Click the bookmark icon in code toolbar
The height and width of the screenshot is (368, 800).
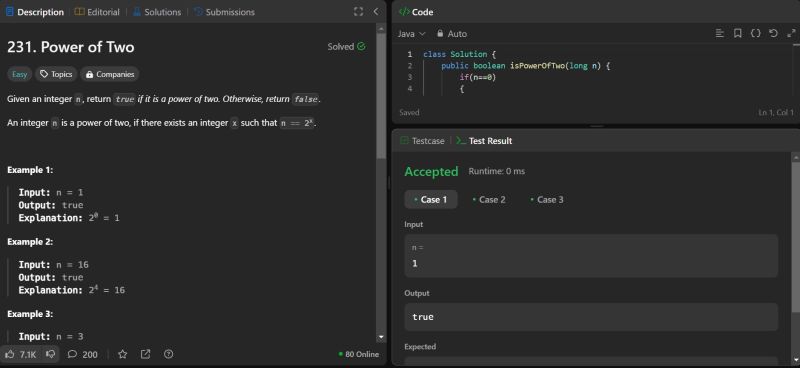[x=737, y=33]
